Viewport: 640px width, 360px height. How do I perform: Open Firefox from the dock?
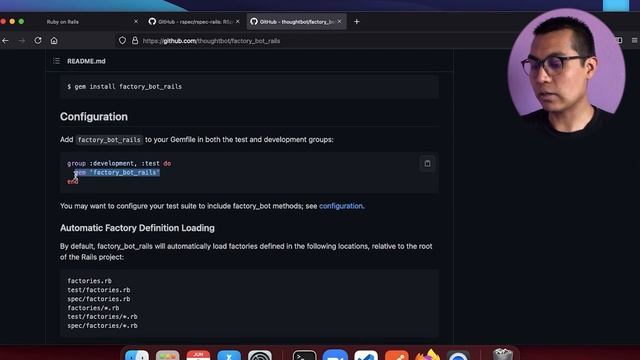point(427,354)
